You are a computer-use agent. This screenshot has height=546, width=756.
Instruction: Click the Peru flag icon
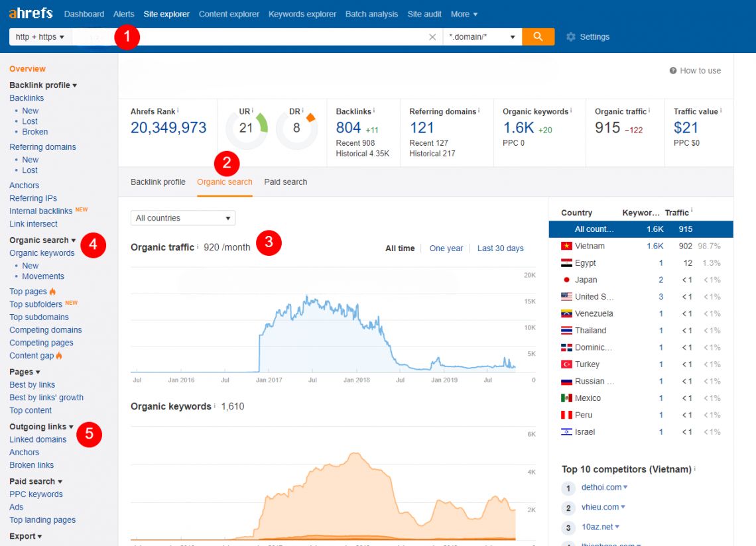(566, 415)
